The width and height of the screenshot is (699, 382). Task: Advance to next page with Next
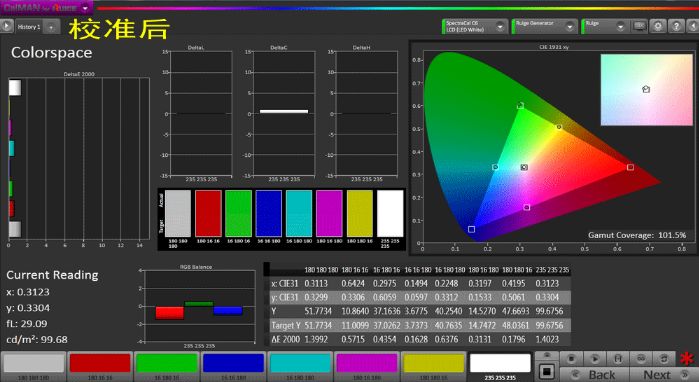[663, 374]
